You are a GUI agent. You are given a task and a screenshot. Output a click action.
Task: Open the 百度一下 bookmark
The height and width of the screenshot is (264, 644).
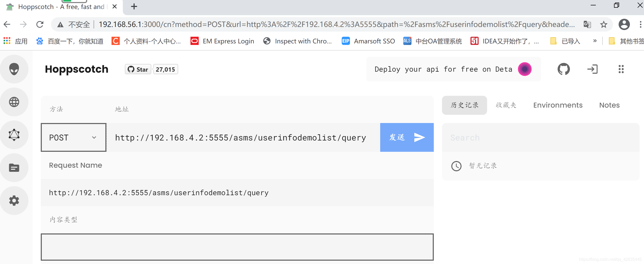tap(70, 41)
